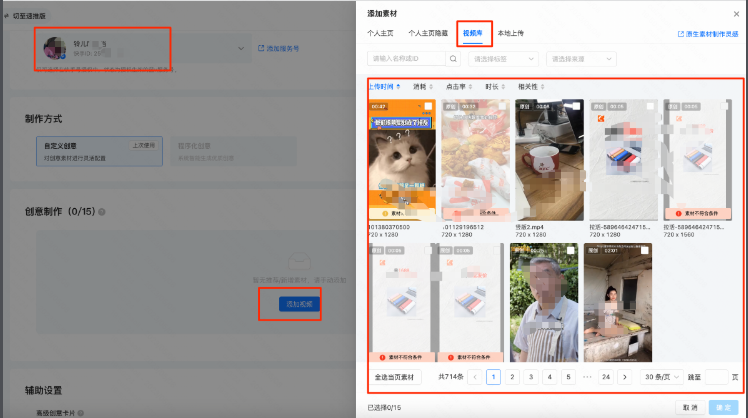
Task: Sort by 上传时间 using its sort arrows
Action: tap(398, 86)
